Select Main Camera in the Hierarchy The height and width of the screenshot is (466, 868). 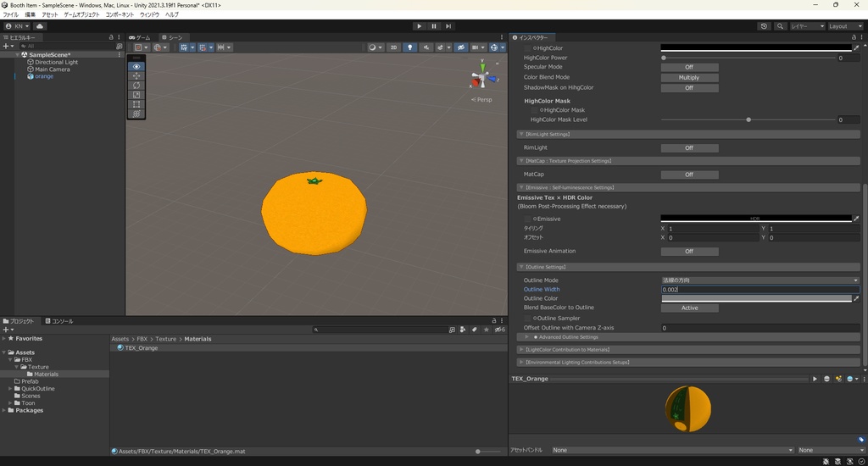click(x=52, y=69)
